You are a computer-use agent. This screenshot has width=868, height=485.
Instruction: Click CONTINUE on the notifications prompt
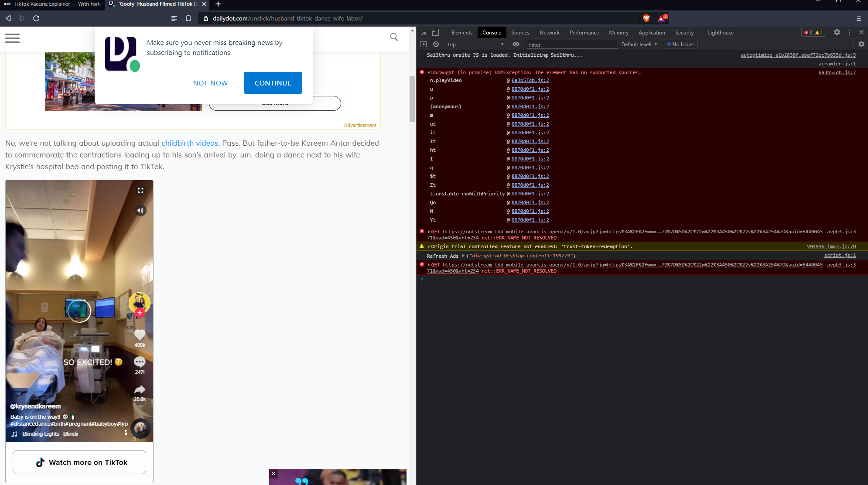pos(273,83)
